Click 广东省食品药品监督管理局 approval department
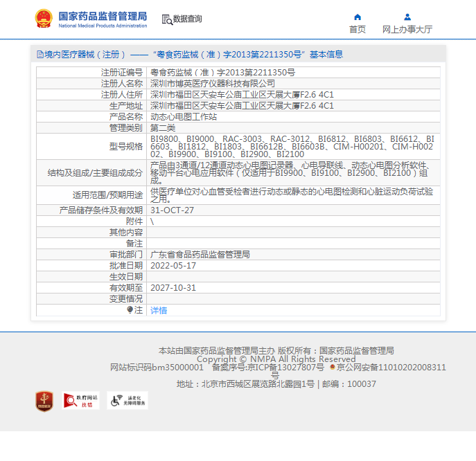The height and width of the screenshot is (461, 476). coord(200,255)
